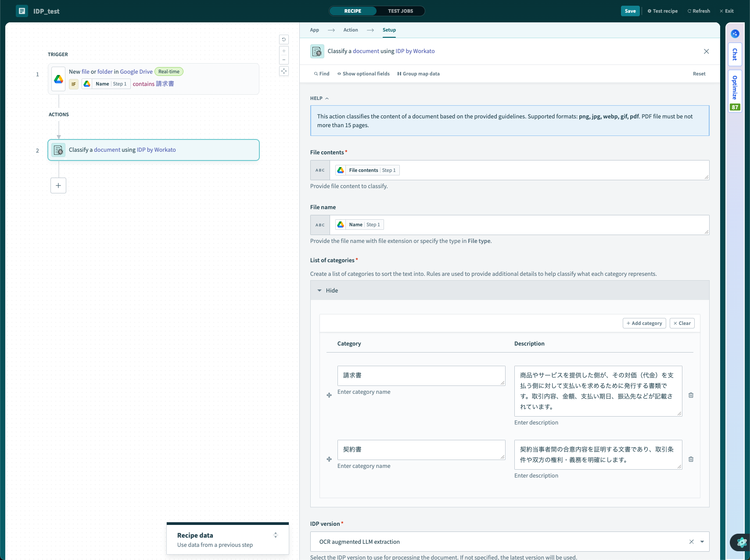Clear the IDP version selection
This screenshot has height=560, width=750.
pyautogui.click(x=691, y=542)
